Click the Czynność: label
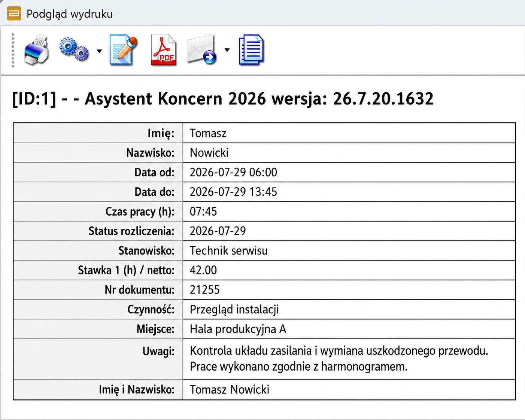 (151, 310)
